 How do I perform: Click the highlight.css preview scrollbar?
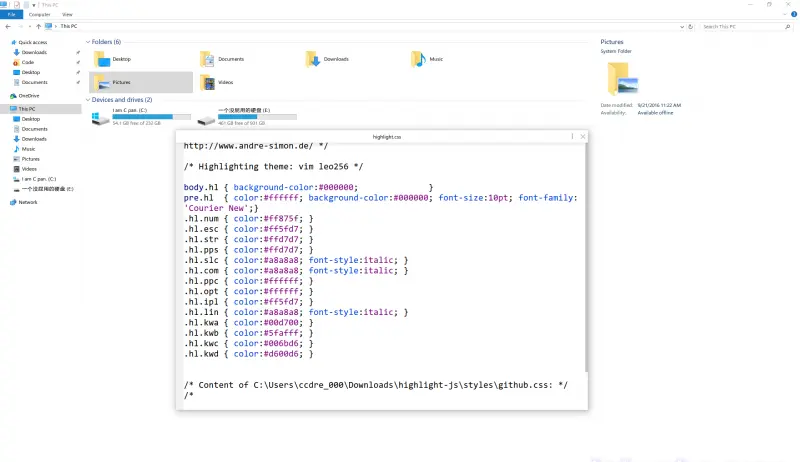click(x=586, y=257)
